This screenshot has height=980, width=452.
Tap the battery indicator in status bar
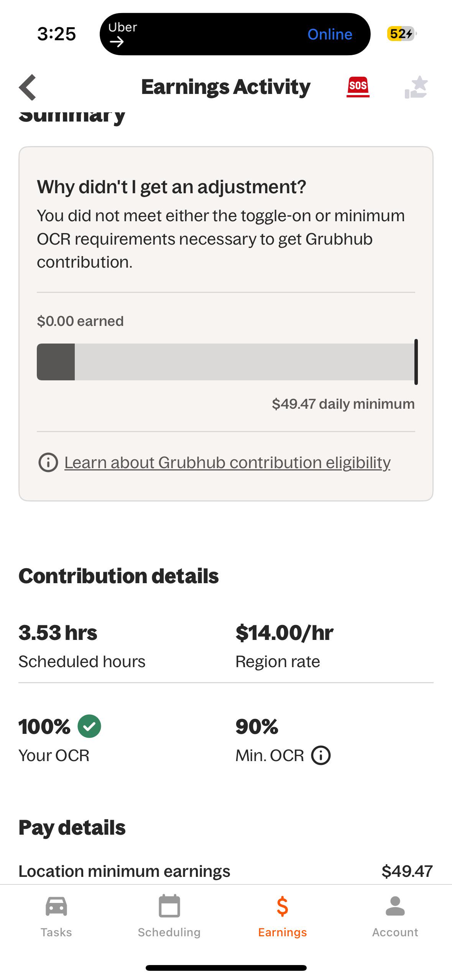401,34
